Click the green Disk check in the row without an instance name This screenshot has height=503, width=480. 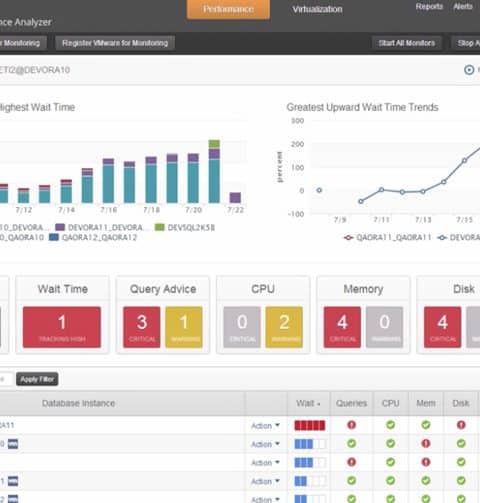point(461,462)
